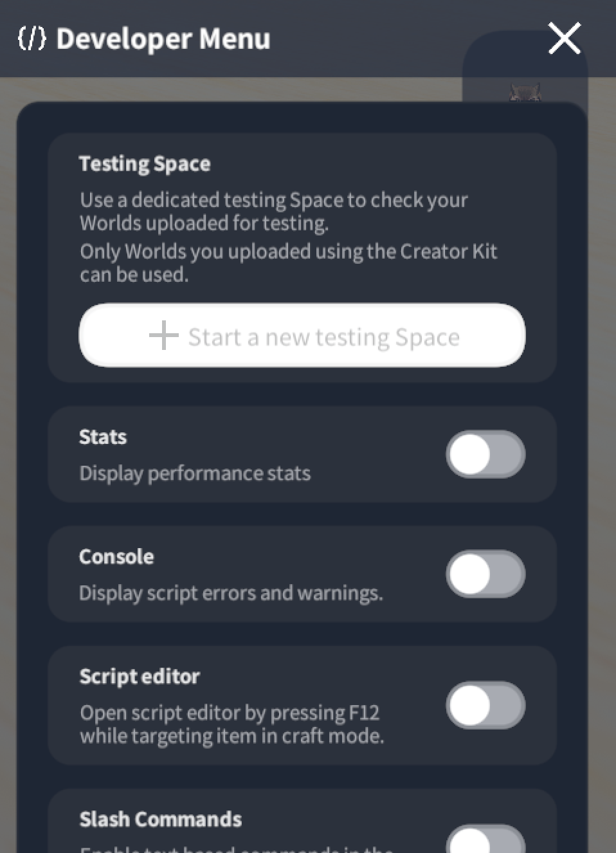Image resolution: width=616 pixels, height=853 pixels.
Task: Turn on the Console toggle
Action: pyautogui.click(x=485, y=574)
